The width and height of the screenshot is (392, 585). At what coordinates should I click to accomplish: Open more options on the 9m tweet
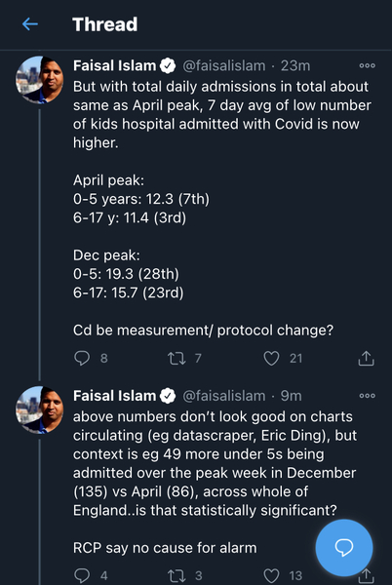pos(367,396)
